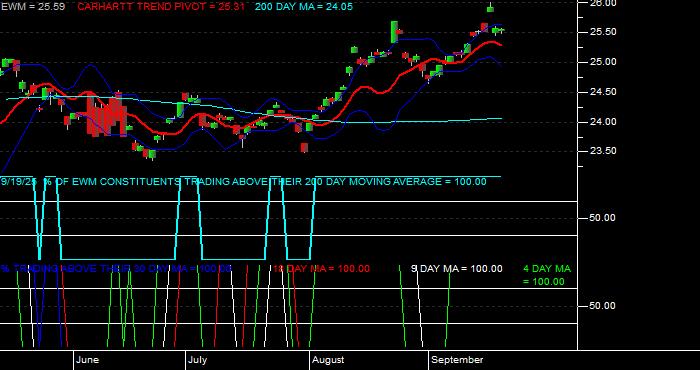Click the 50.00 label of the 200 day panel
The width and height of the screenshot is (700, 370).
click(603, 218)
